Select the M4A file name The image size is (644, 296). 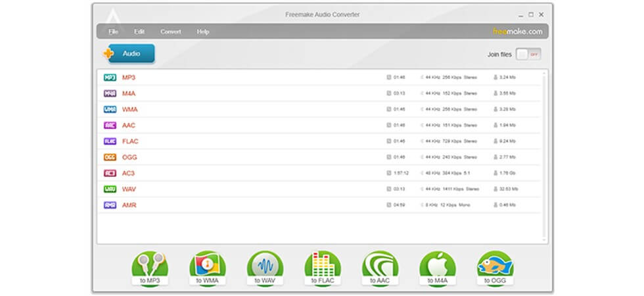(x=129, y=93)
